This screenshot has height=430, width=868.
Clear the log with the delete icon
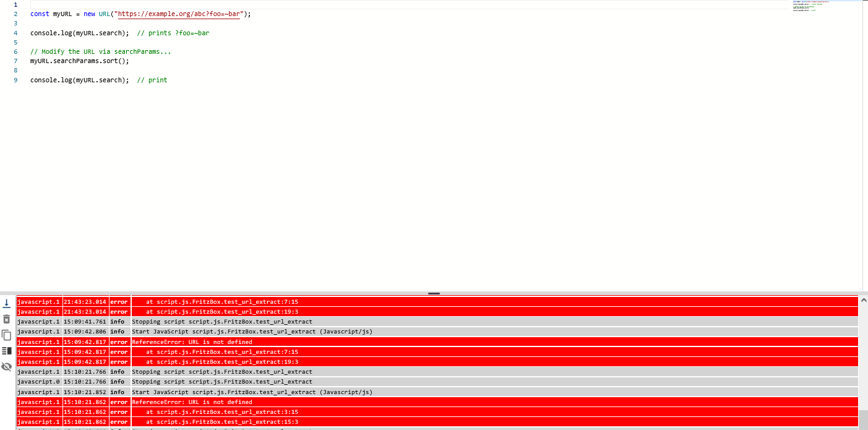click(7, 319)
